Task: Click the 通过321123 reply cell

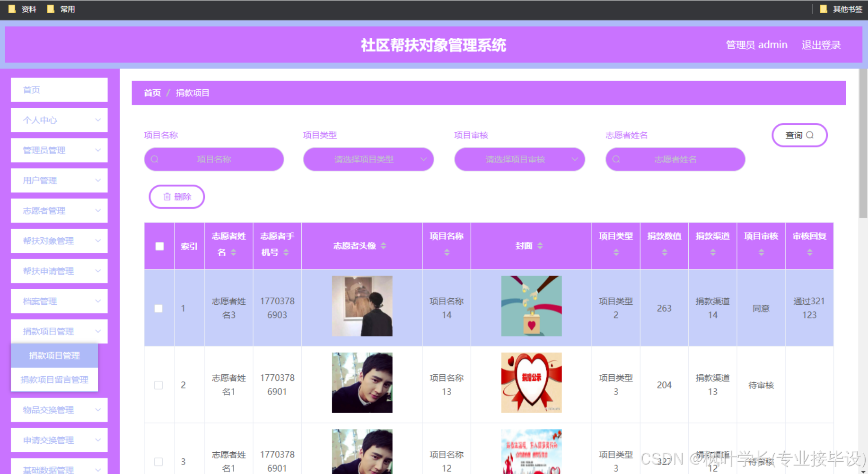Action: point(809,308)
